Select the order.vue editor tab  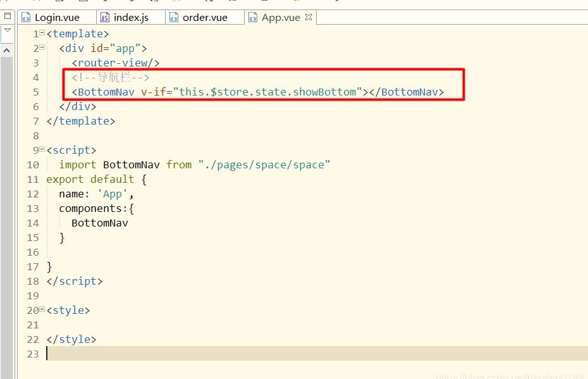pyautogui.click(x=205, y=18)
